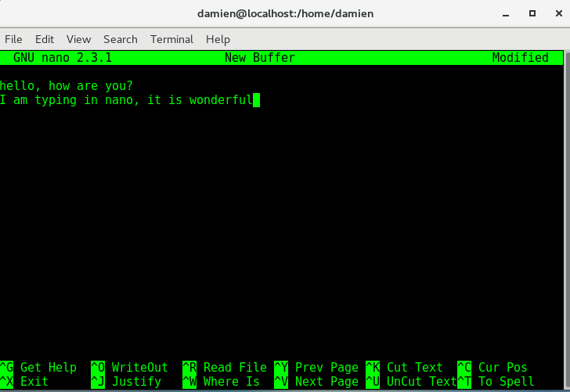Open the Terminal menu
This screenshot has width=570, height=392.
[x=171, y=39]
